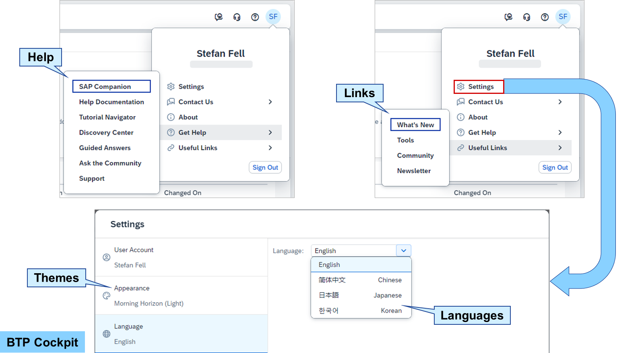Expand Useful Links submenu arrow in right menu
This screenshot has height=353, width=644.
[560, 148]
